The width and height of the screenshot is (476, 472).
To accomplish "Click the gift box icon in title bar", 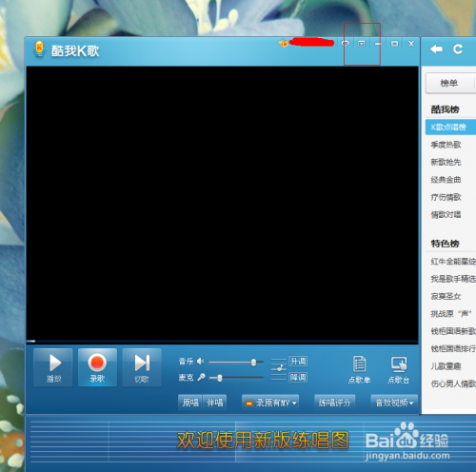I will pos(284,43).
